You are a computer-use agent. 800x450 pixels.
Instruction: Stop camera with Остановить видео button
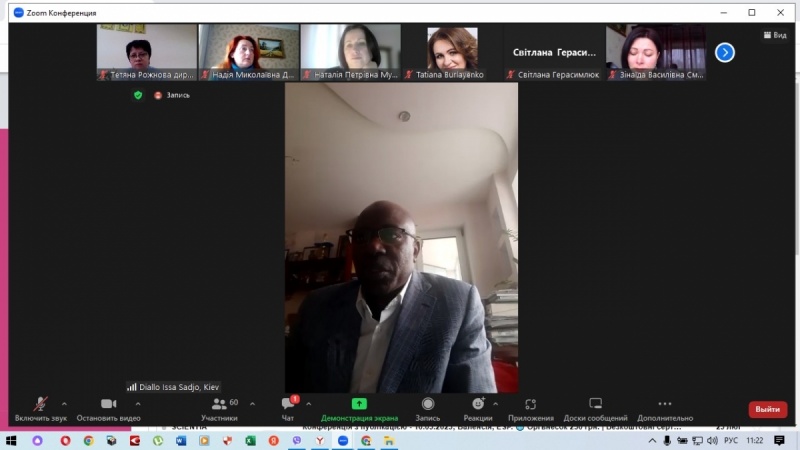[x=108, y=409]
